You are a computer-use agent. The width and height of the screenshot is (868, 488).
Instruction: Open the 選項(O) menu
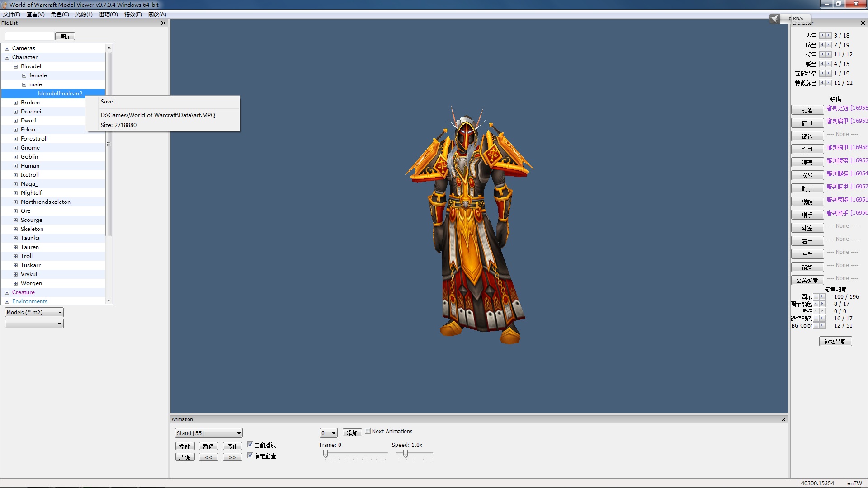[x=108, y=14]
